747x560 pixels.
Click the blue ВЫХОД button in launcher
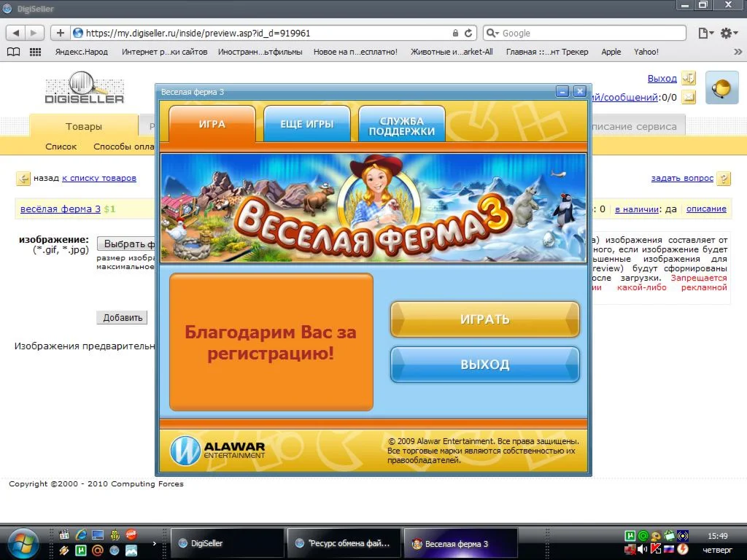pos(485,365)
